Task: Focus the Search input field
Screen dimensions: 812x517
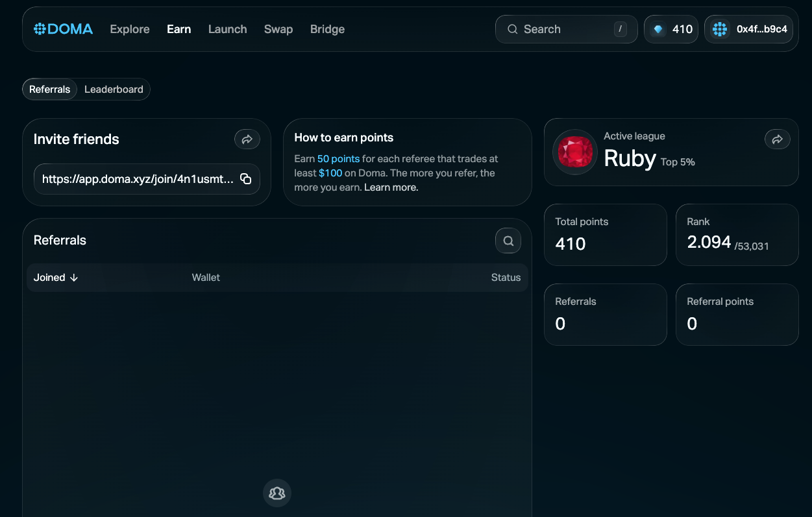Action: tap(558, 29)
